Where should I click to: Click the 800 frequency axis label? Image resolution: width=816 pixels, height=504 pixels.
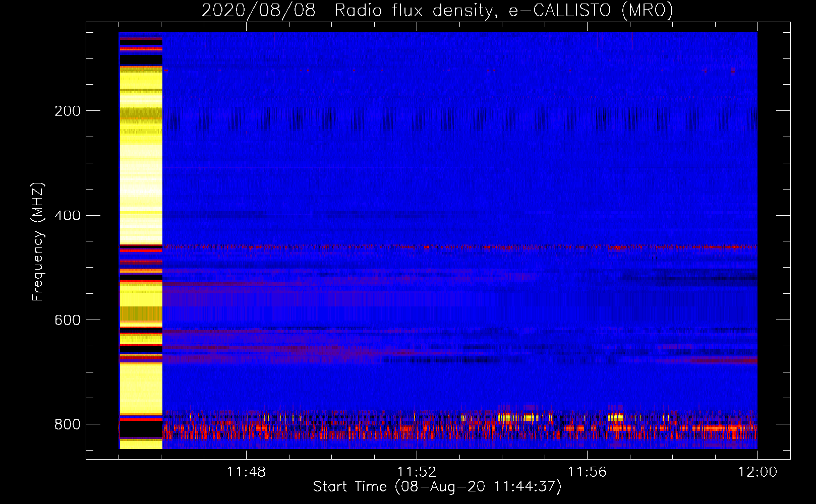[68, 425]
